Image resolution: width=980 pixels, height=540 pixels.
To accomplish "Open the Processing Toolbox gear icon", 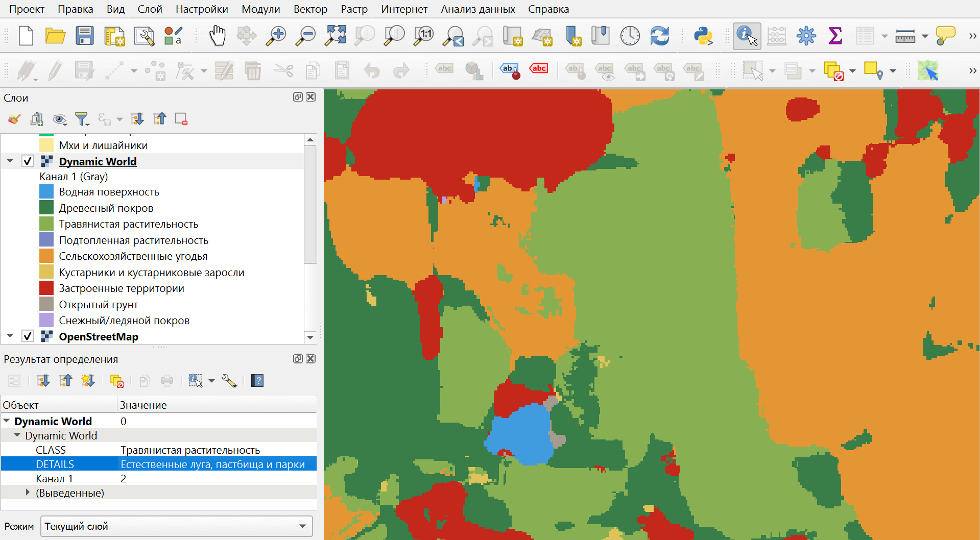I will click(x=806, y=36).
